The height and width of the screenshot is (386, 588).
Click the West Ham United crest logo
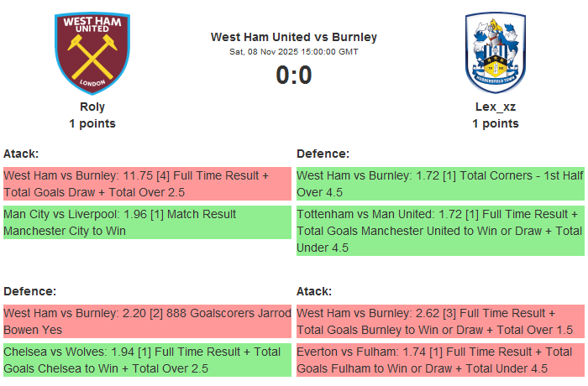tap(92, 53)
